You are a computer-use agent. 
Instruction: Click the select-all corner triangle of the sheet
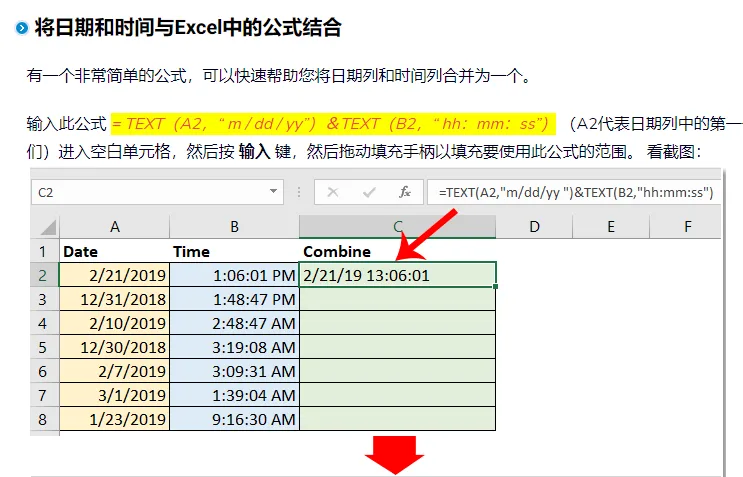(48, 227)
